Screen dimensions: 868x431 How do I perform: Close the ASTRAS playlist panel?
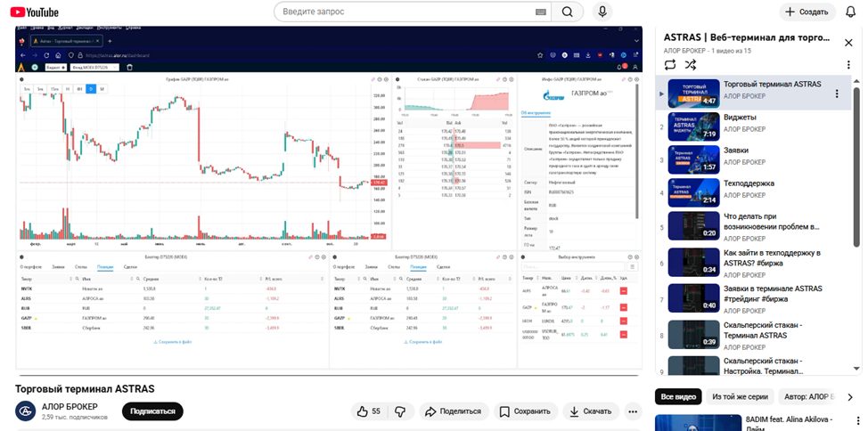coord(848,42)
